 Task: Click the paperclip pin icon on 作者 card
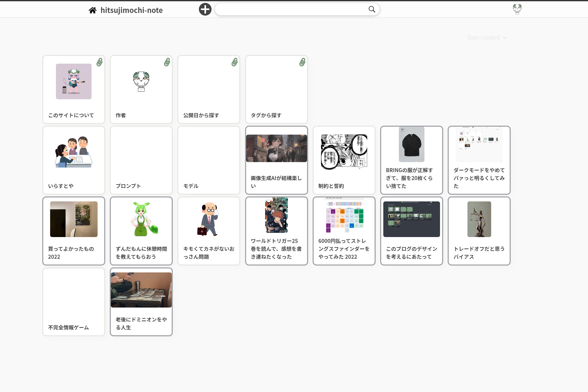point(167,62)
